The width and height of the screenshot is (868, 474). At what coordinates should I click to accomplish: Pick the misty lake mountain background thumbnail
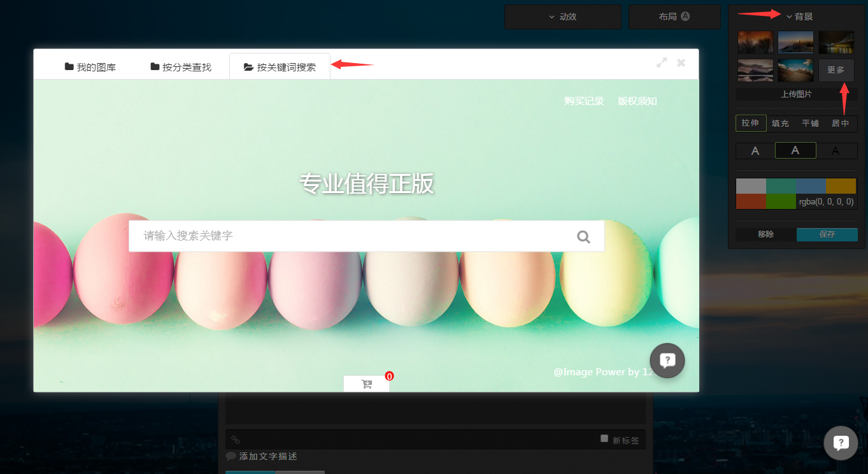[x=755, y=70]
